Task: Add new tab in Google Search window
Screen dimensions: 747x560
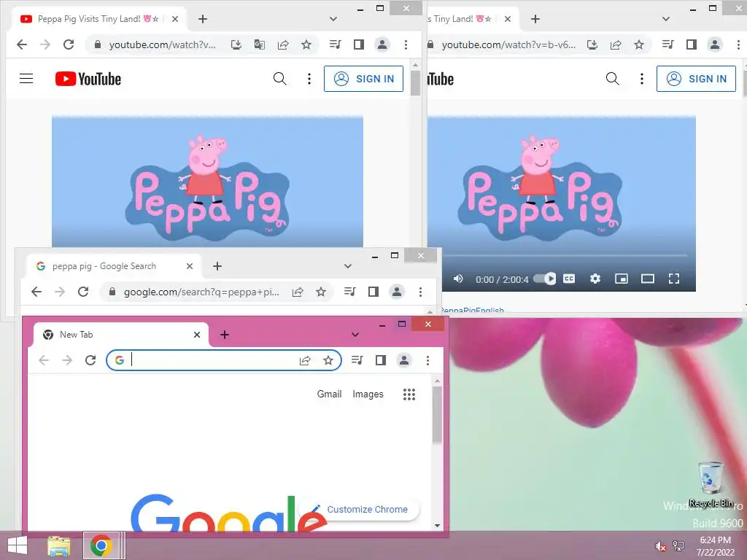Action: point(217,266)
